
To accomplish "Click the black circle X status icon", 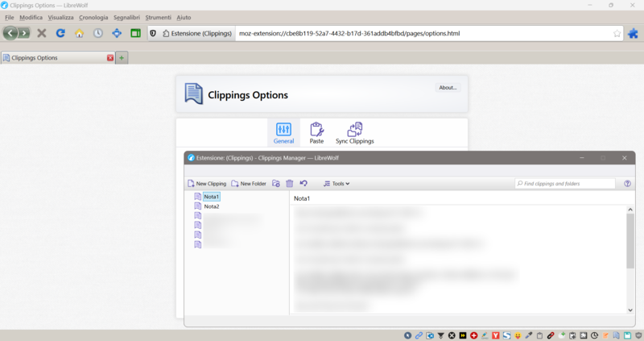I will tap(452, 335).
